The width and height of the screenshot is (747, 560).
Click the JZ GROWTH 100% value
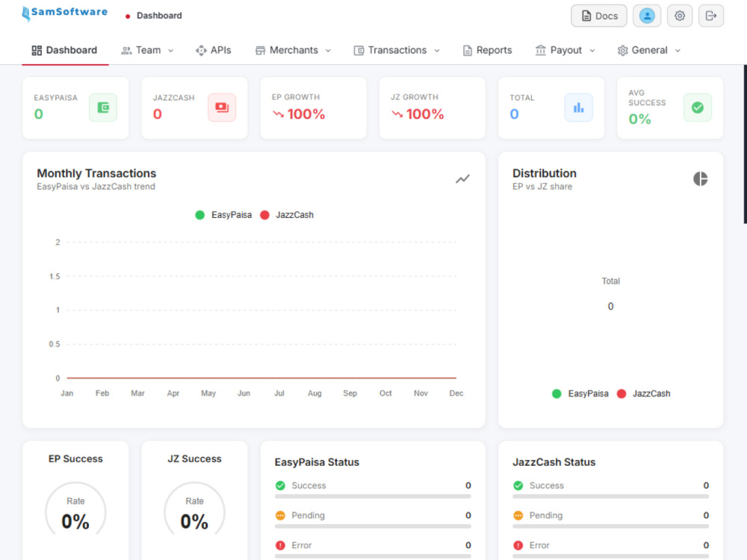click(x=425, y=114)
